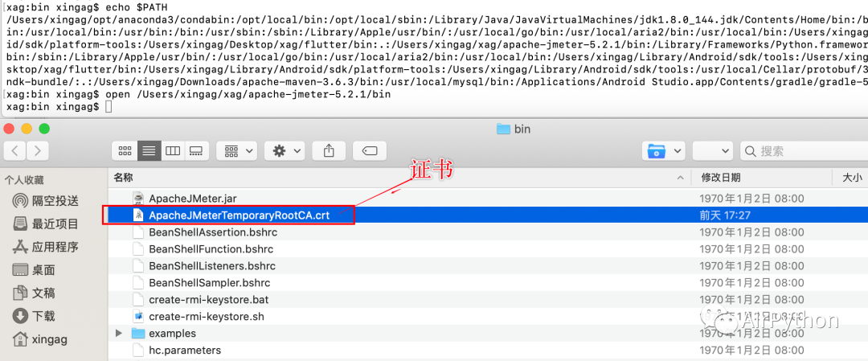
Task: Click the 前天 17:27 date cell
Action: pos(725,215)
